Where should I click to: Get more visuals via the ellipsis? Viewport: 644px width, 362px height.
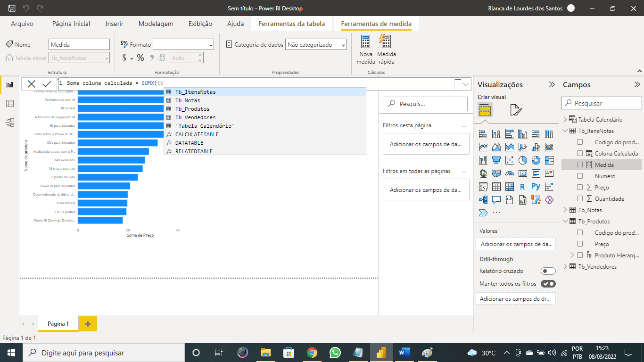tap(496, 213)
